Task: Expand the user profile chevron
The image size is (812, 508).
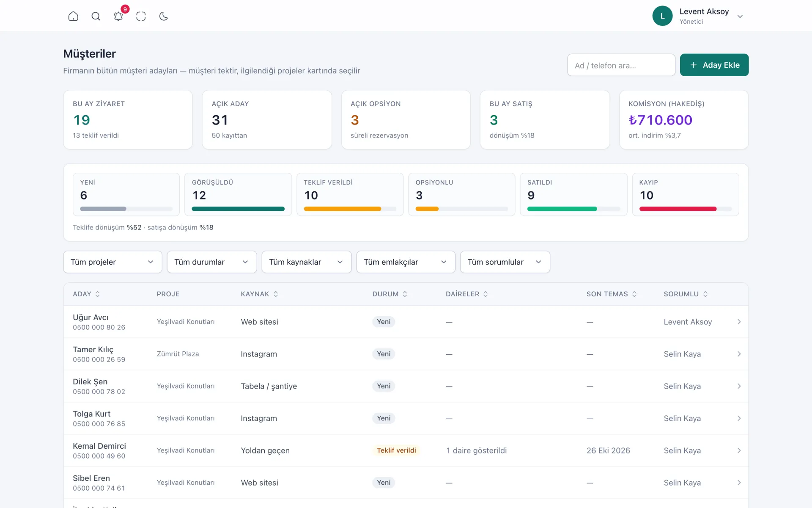Action: [x=740, y=17]
